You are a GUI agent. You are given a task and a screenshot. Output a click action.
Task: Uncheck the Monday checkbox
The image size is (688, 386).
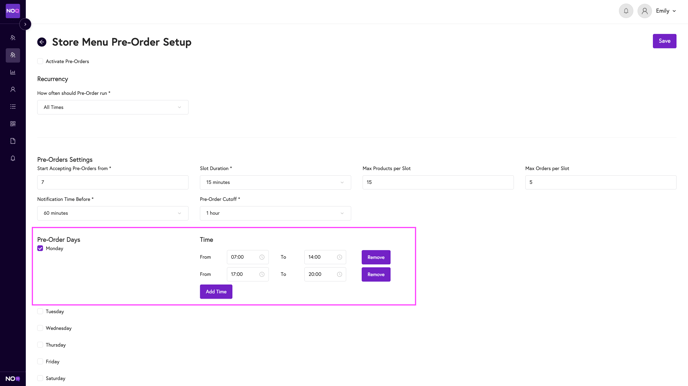point(40,248)
